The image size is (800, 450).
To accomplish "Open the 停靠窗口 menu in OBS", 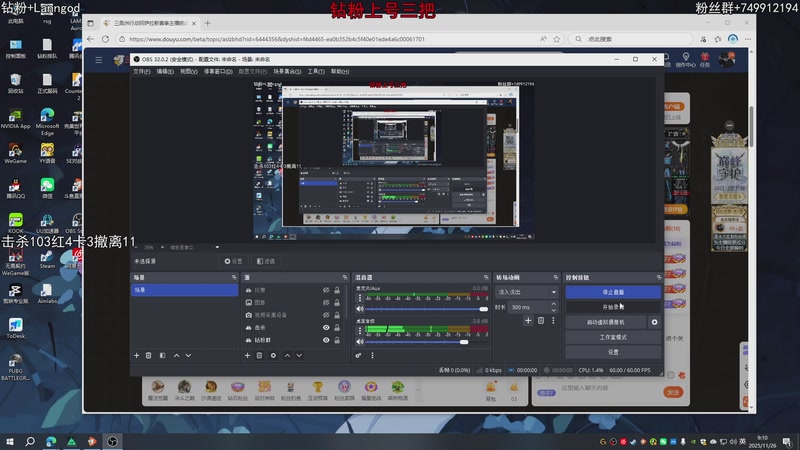I will 218,71.
